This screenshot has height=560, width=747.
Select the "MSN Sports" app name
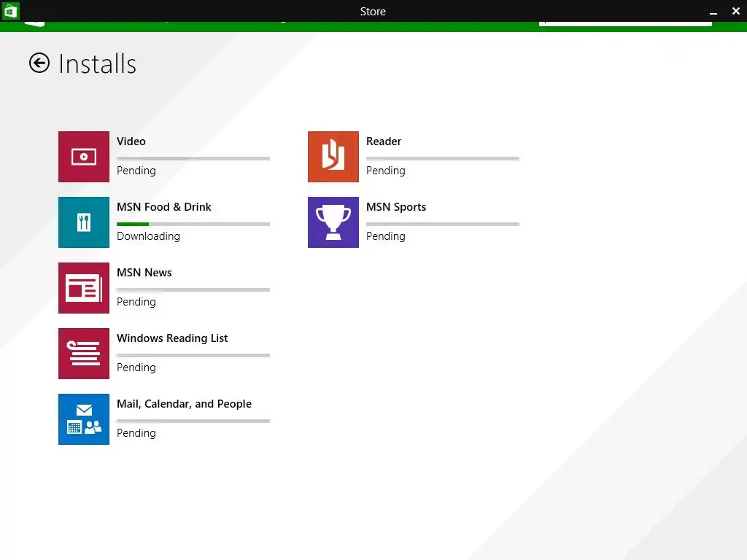pos(396,207)
